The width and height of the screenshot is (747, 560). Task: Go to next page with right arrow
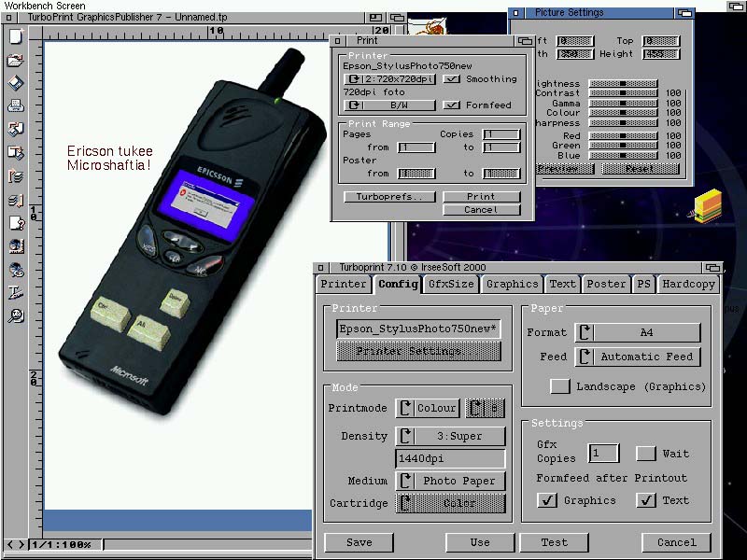21,544
